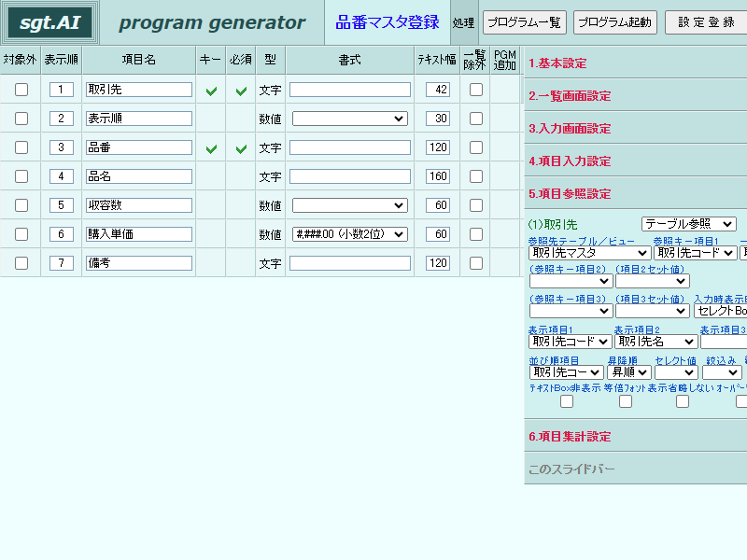Screen dimensions: 747x560
Task: Toggle 一覧除外 checkbox for 取引先 row
Action: tap(476, 90)
